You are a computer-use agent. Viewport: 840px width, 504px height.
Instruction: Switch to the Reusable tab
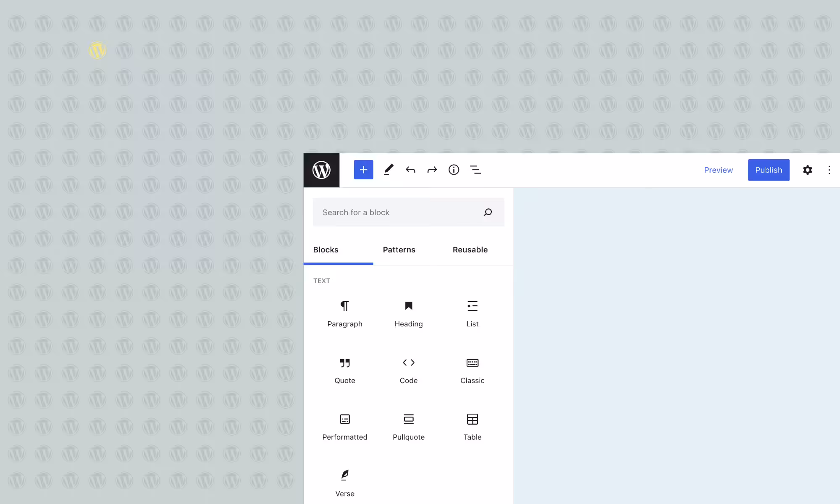[x=470, y=250]
